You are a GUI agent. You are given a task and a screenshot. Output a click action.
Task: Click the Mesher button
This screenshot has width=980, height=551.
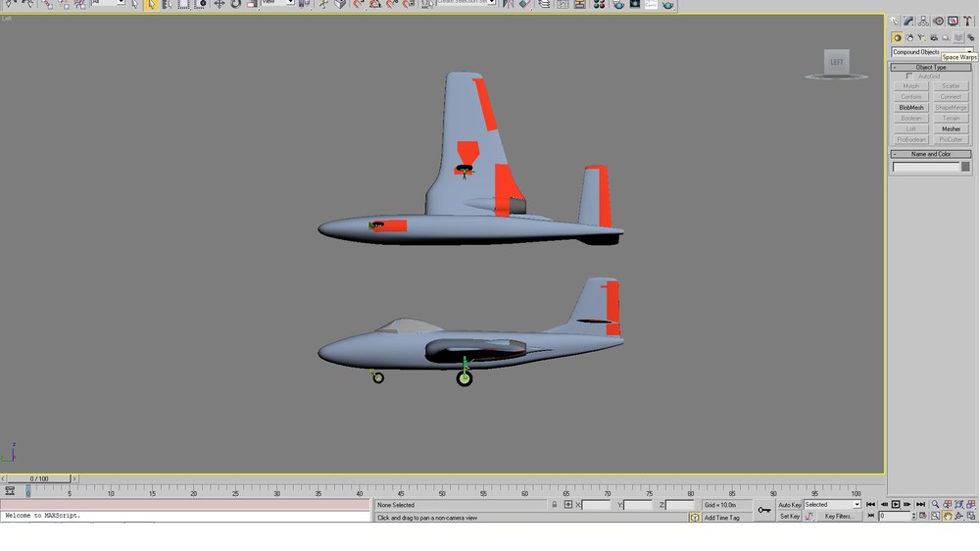pos(951,128)
